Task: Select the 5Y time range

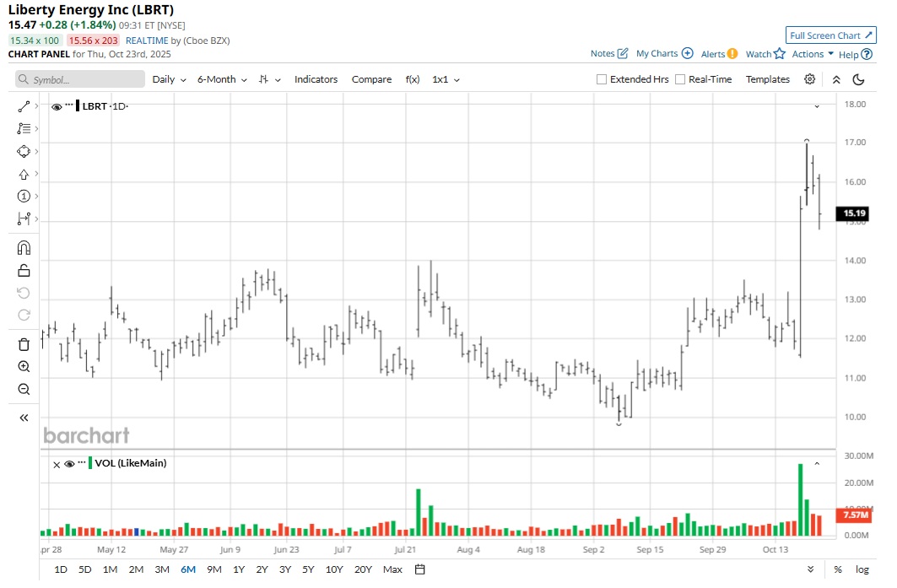Action: [308, 569]
